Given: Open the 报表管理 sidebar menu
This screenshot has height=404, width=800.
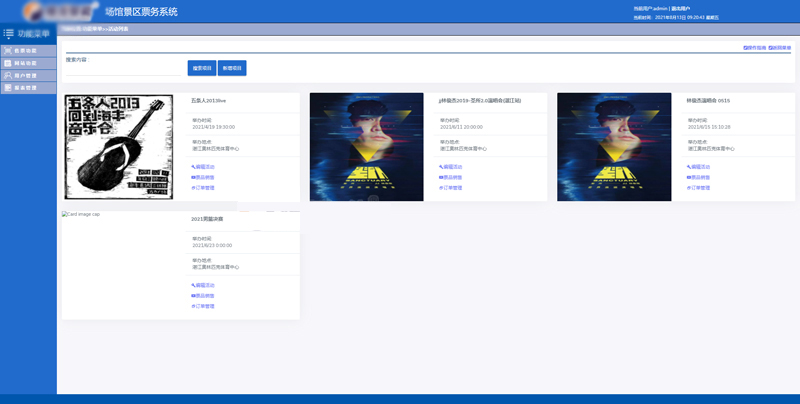Looking at the screenshot, I should click(x=29, y=88).
